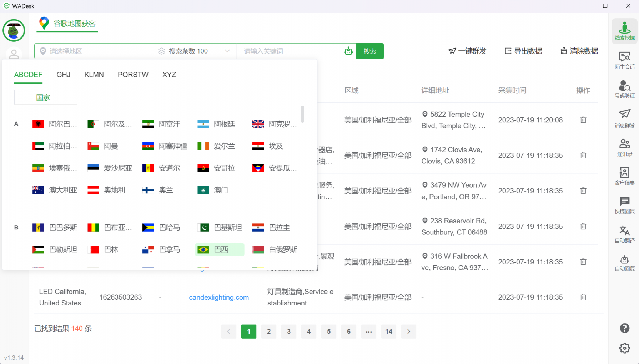Viewport: 639px width, 364px height.
Task: Go to next results page arrow
Action: point(408,332)
